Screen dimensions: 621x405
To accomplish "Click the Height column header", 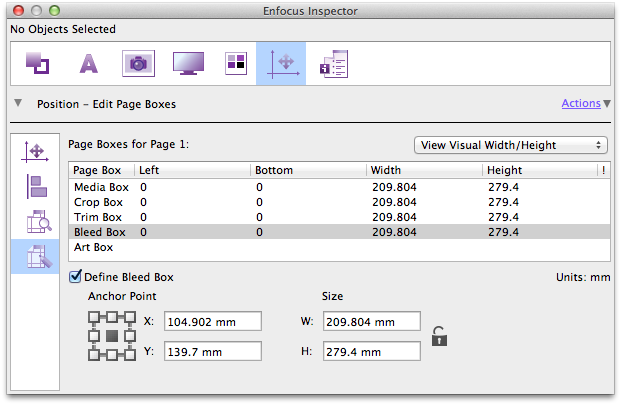I will 540,170.
